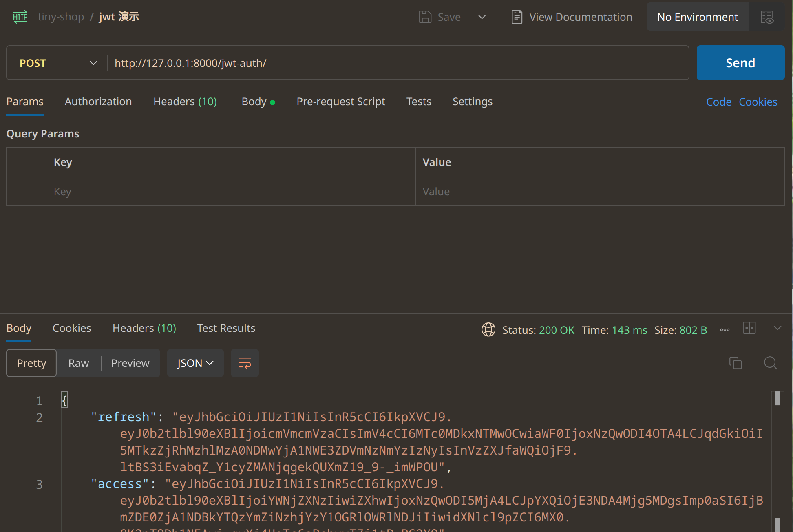Open the Cookies link
This screenshot has width=793, height=532.
coord(758,102)
